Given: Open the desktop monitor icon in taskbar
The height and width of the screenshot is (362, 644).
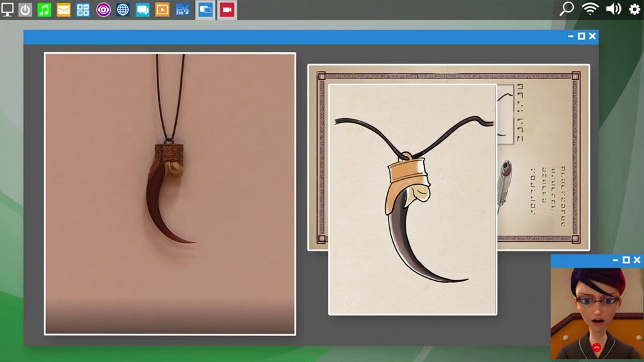Looking at the screenshot, I should pos(7,9).
